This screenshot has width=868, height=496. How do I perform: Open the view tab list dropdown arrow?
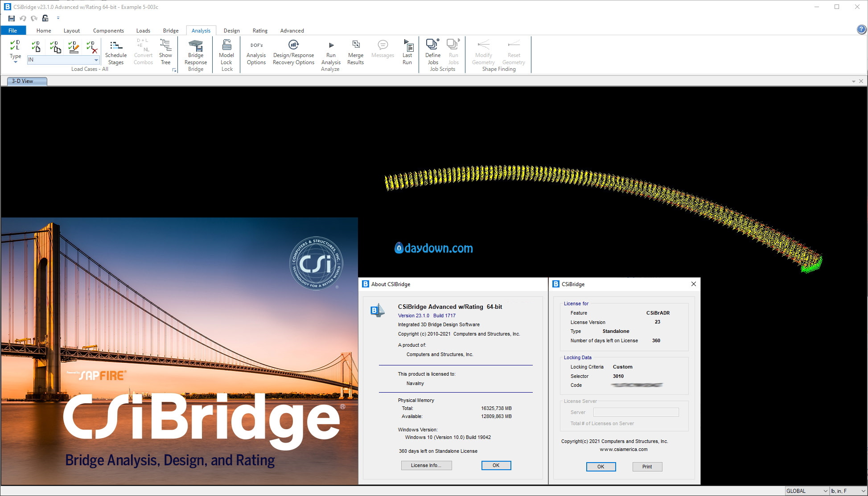pyautogui.click(x=853, y=81)
